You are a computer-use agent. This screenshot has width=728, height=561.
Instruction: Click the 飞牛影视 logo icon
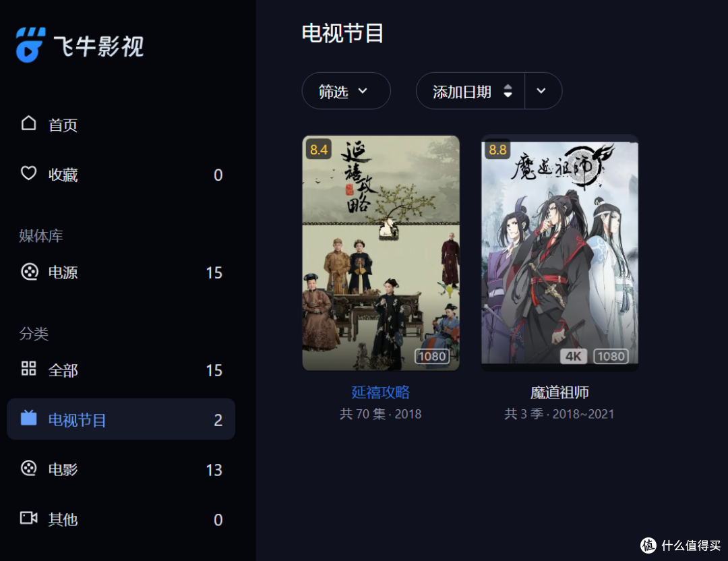pyautogui.click(x=30, y=45)
